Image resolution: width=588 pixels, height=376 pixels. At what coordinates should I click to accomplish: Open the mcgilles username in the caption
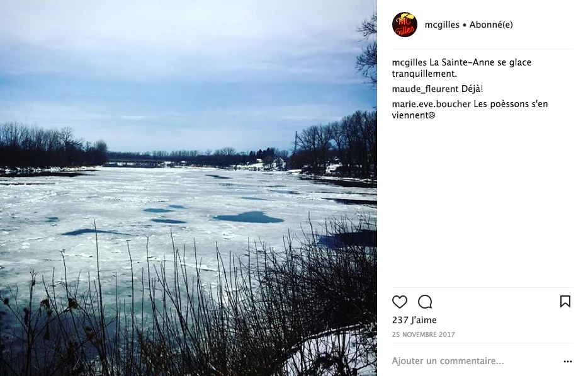(409, 62)
